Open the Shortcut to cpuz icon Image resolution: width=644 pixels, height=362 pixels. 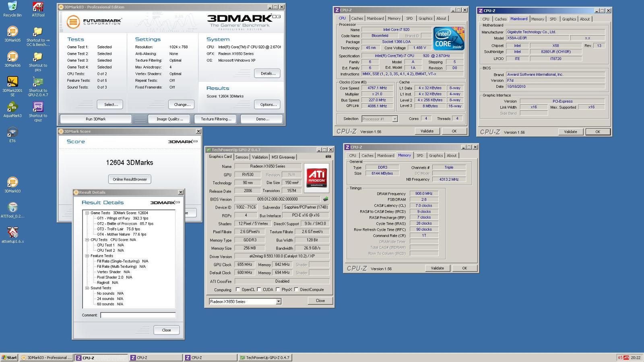(x=38, y=111)
